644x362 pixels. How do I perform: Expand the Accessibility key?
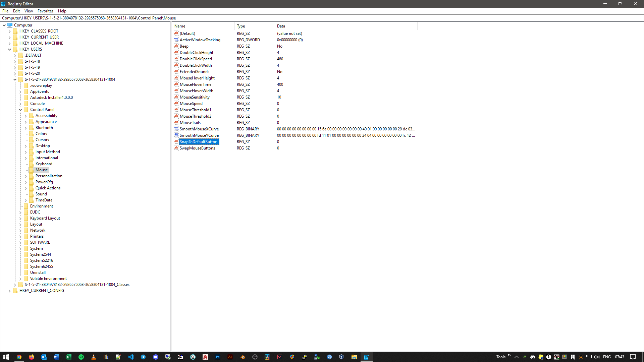[x=25, y=116]
